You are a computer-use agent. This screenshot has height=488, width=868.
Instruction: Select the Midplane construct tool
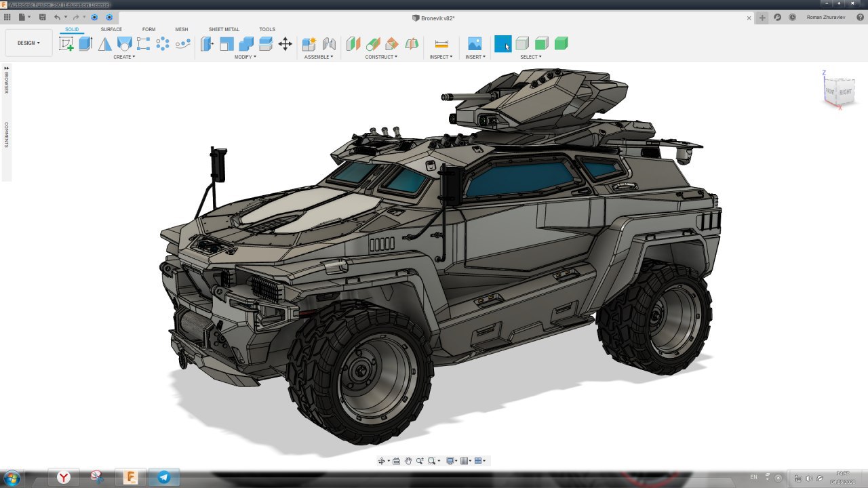pos(412,44)
